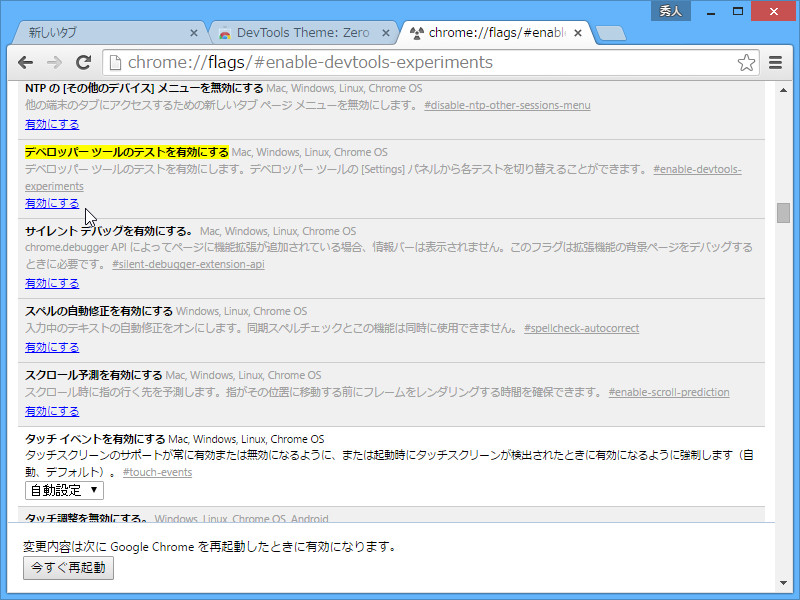Click the page icon before the URL
800x600 pixels.
[115, 62]
